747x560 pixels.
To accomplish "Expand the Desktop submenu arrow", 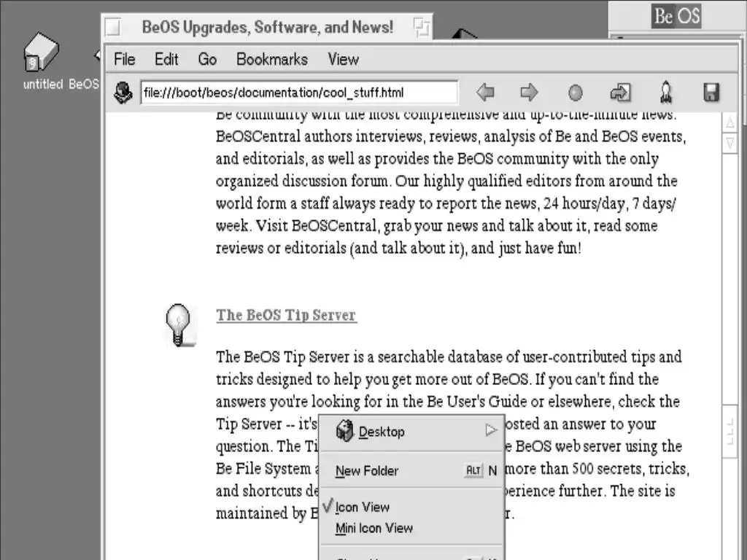I will (x=491, y=430).
